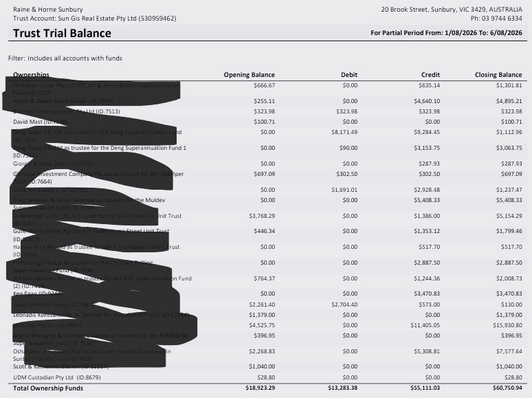Click the Credit column header
Image resolution: width=532 pixels, height=398 pixels.
point(430,75)
